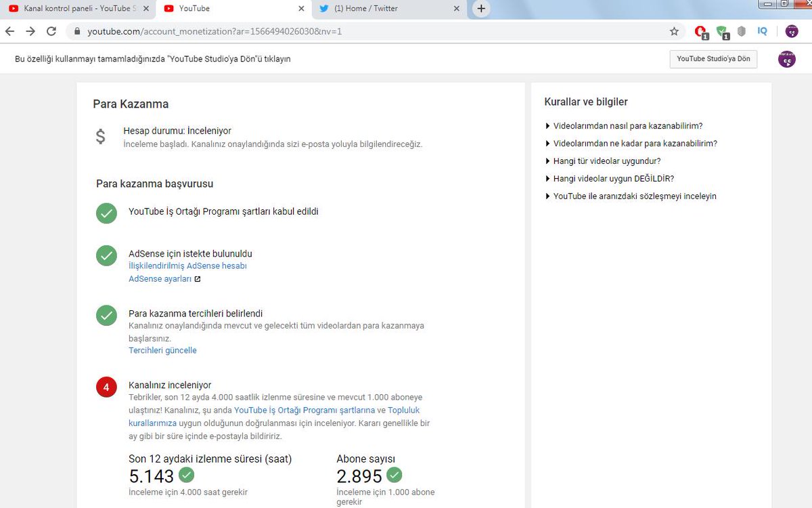Click the Kanalınız inceleniyor title
This screenshot has width=812, height=508.
coord(170,385)
